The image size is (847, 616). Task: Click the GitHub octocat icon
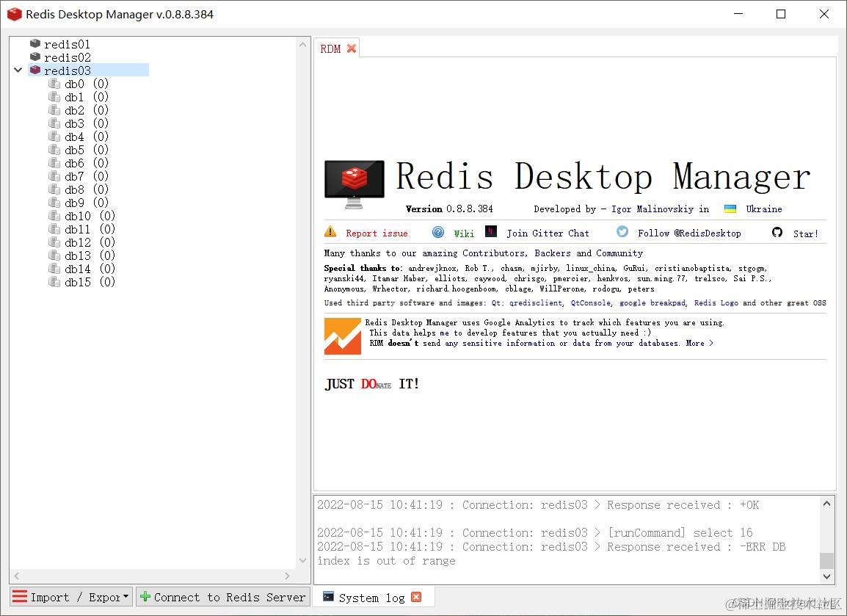(777, 232)
